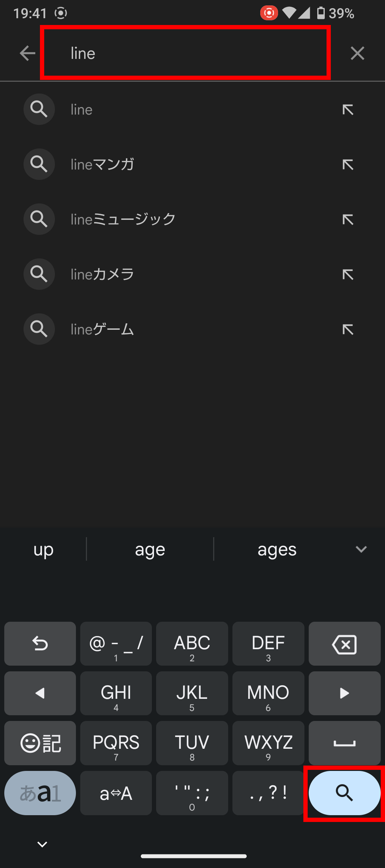
Task: Fill search with lineゲーム suggestion arrow
Action: [x=348, y=329]
